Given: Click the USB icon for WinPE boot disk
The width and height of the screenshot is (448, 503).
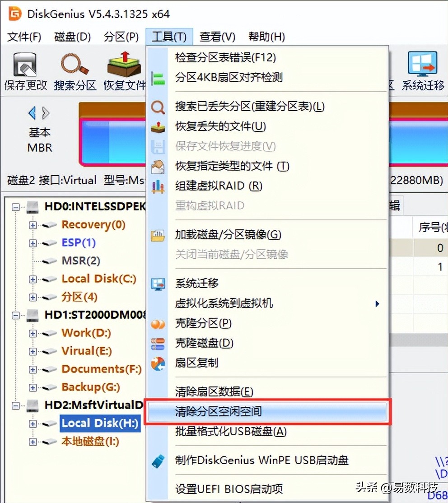Looking at the screenshot, I should 158,461.
